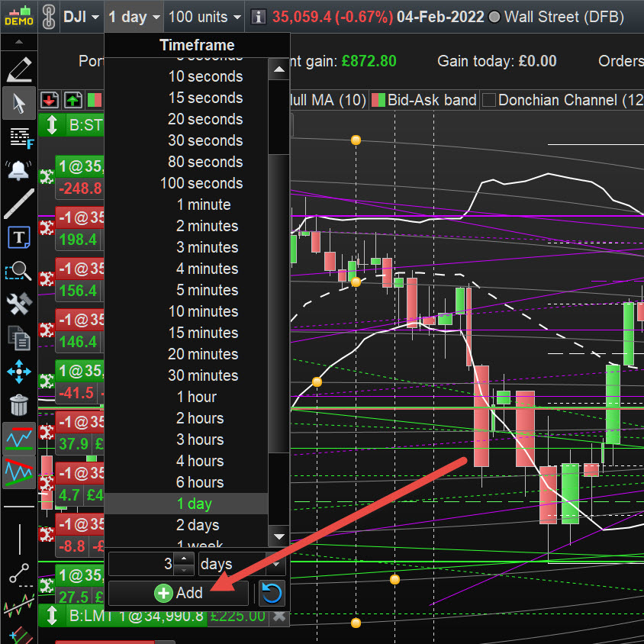Screen dimensions: 644x644
Task: Select the line drawing tool
Action: (19, 204)
